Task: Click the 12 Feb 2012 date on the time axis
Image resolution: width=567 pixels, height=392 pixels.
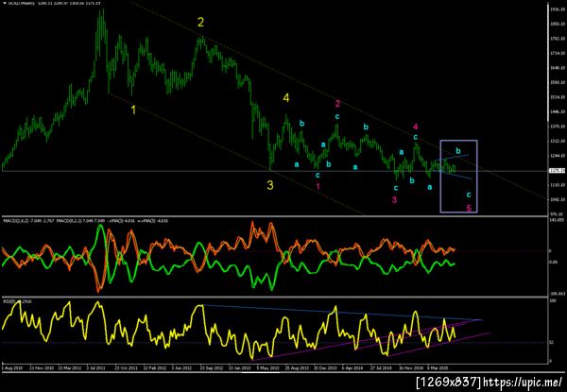Action: pyautogui.click(x=154, y=367)
